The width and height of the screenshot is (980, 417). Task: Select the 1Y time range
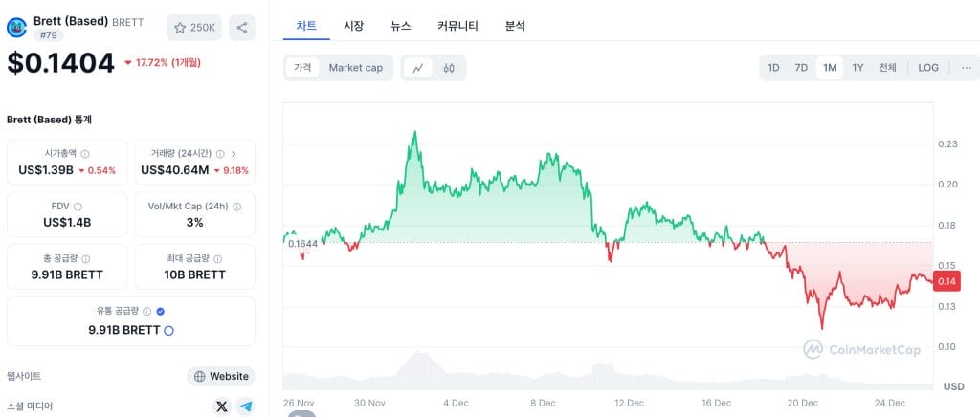pos(857,68)
